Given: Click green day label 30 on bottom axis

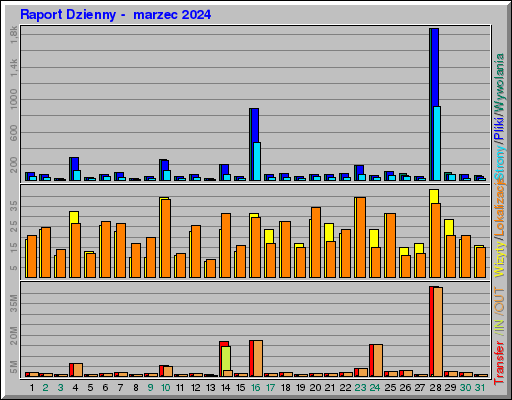Looking at the screenshot, I should pyautogui.click(x=465, y=388).
